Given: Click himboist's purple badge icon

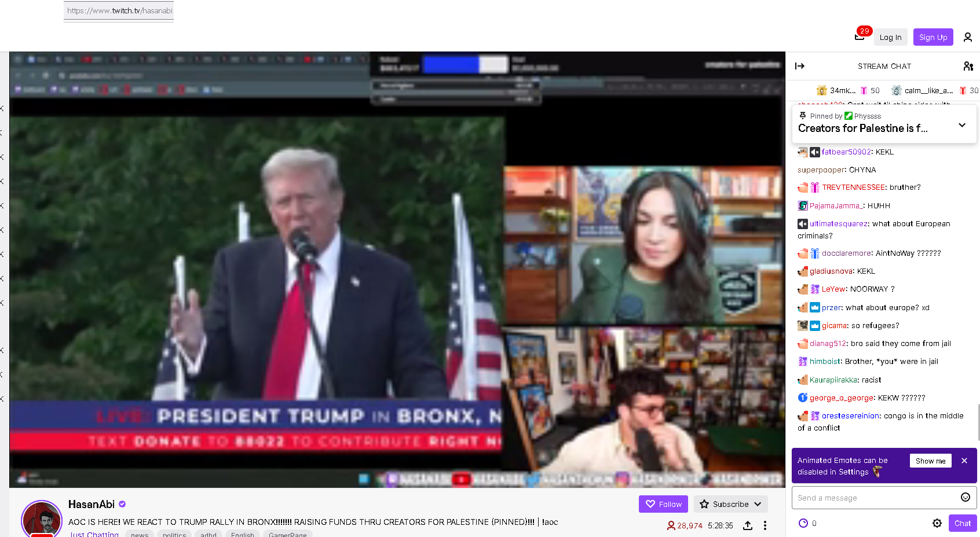Looking at the screenshot, I should click(803, 362).
